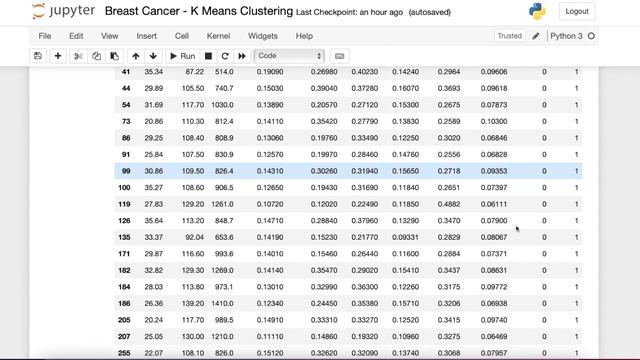This screenshot has height=360, width=640.
Task: Click value 105.50 in row 44
Action: click(x=193, y=88)
